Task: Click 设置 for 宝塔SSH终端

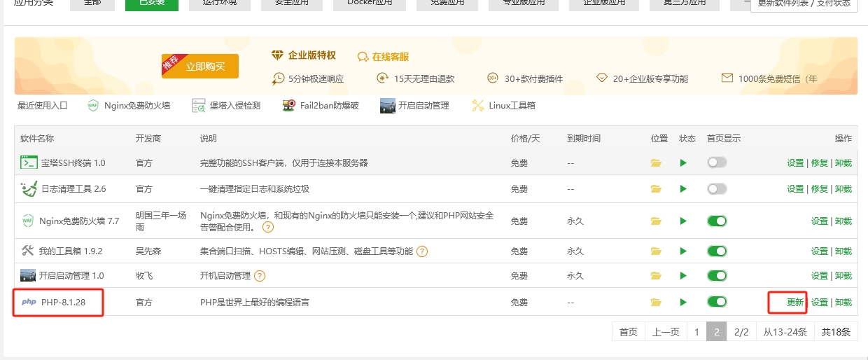Action: 795,162
